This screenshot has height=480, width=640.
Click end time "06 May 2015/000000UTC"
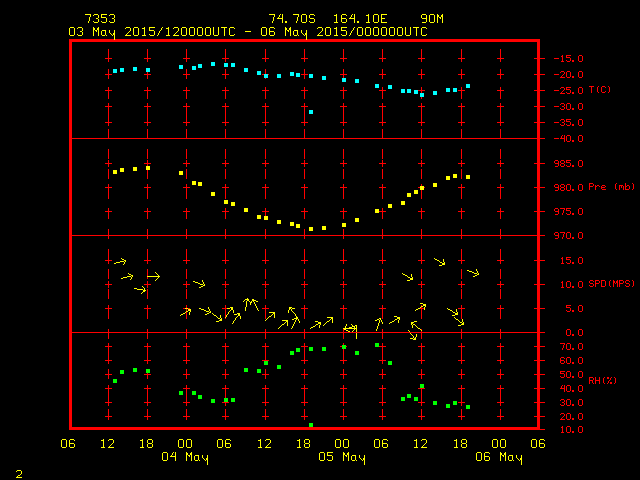point(344,32)
